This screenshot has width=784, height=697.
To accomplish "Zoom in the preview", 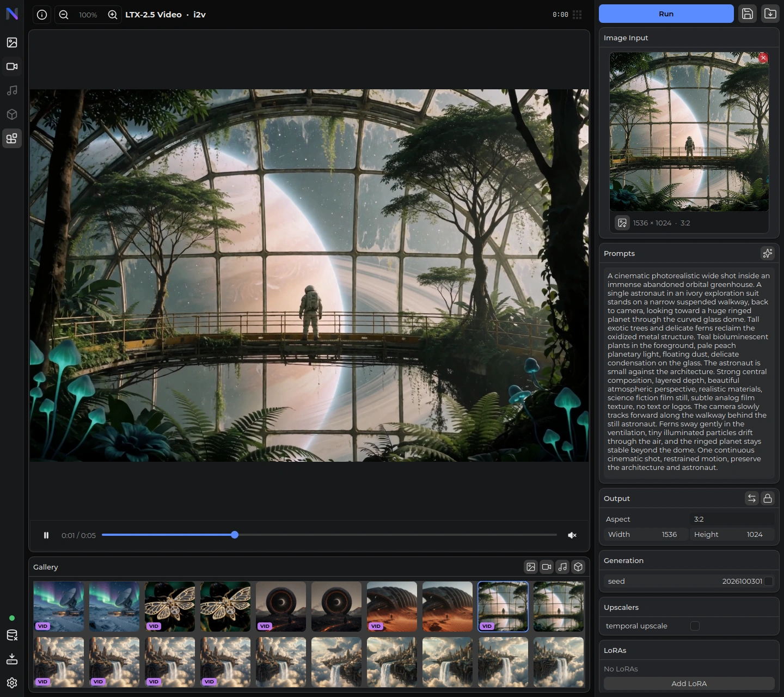I will [x=113, y=15].
